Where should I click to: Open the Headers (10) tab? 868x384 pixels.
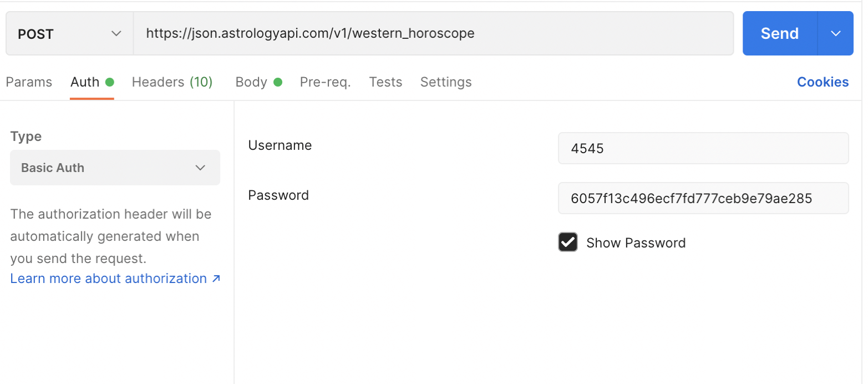click(172, 82)
